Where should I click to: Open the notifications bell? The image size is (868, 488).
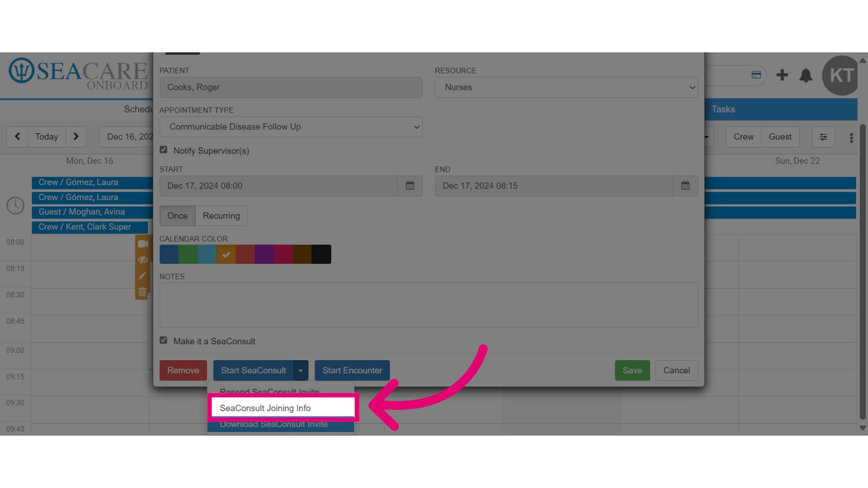coord(806,75)
